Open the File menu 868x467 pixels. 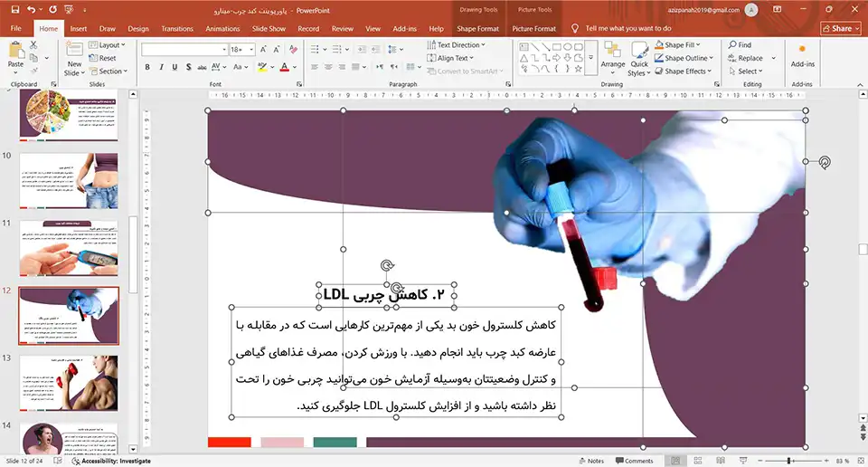[16, 28]
